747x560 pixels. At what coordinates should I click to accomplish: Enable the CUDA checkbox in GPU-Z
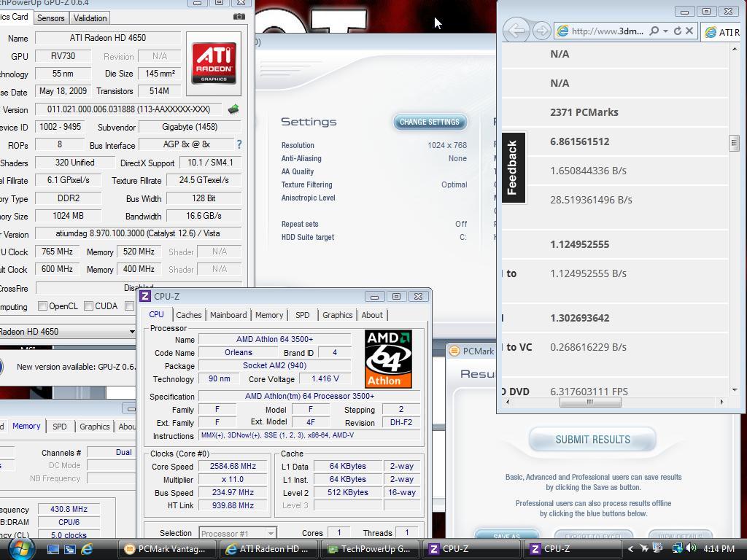point(88,306)
